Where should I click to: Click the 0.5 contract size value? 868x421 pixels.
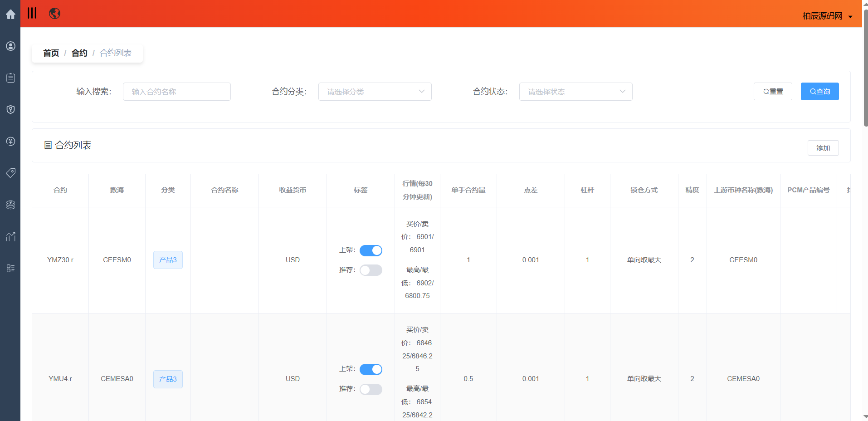click(468, 379)
